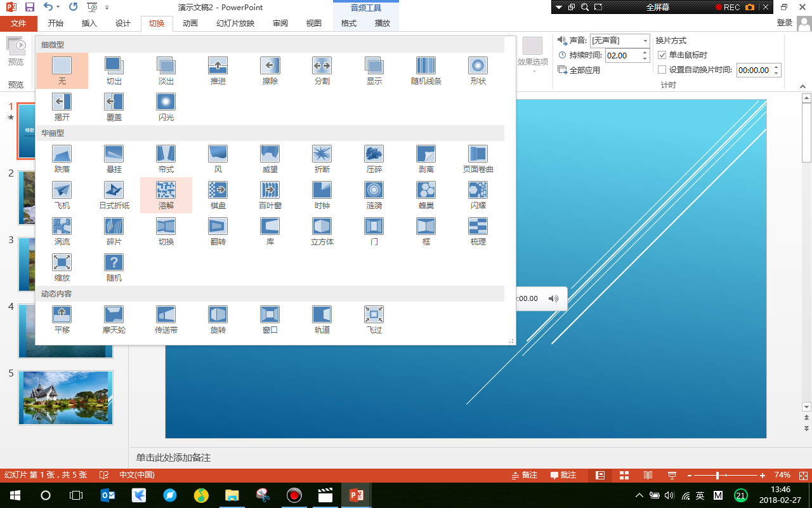This screenshot has width=812, height=508.
Task: Open Quick Access Toolbar customize arrow
Action: point(107,8)
